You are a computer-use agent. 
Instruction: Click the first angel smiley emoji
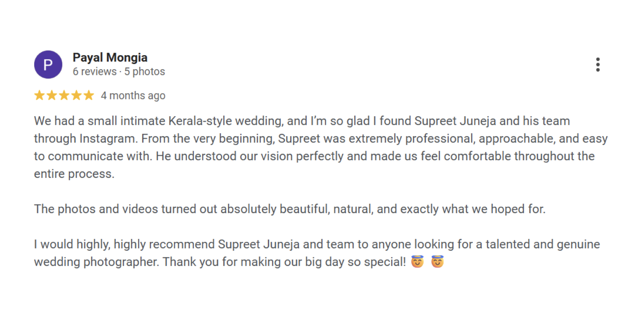pos(417,261)
